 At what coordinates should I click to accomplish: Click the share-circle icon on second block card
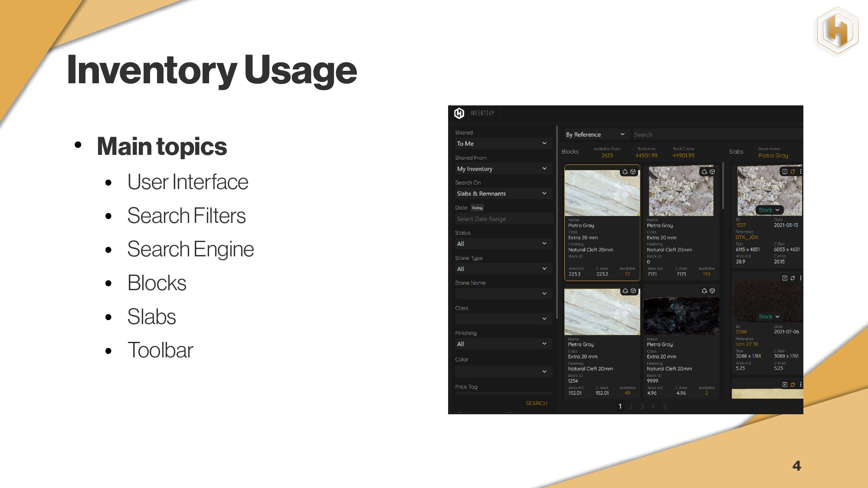(x=704, y=172)
